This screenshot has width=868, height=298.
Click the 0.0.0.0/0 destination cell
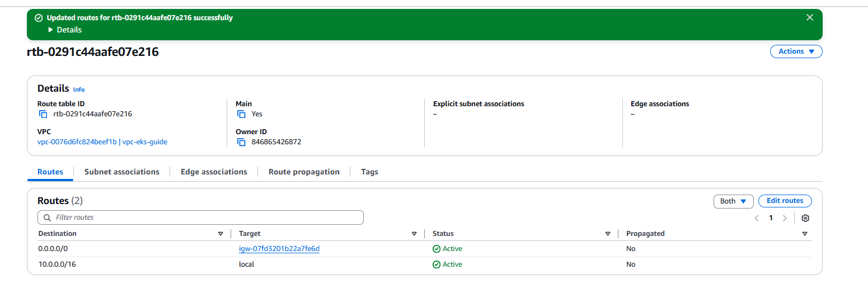(53, 249)
